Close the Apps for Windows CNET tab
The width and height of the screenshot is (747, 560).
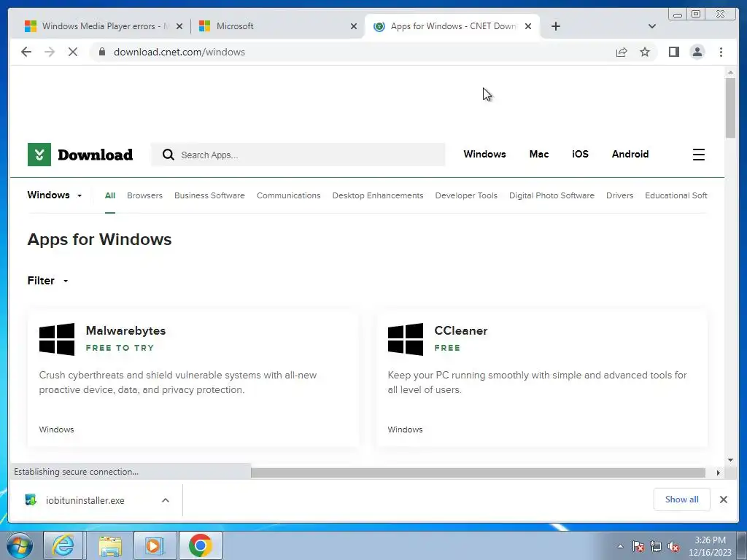(x=528, y=26)
